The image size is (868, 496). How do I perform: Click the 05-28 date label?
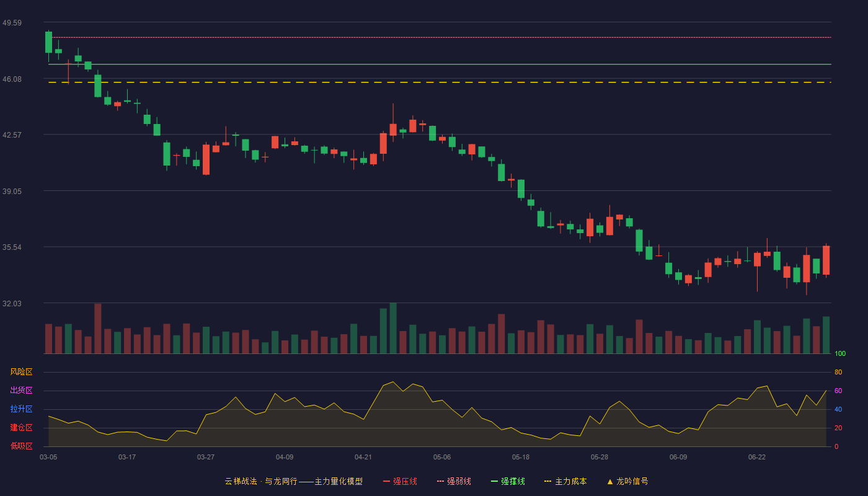click(600, 457)
